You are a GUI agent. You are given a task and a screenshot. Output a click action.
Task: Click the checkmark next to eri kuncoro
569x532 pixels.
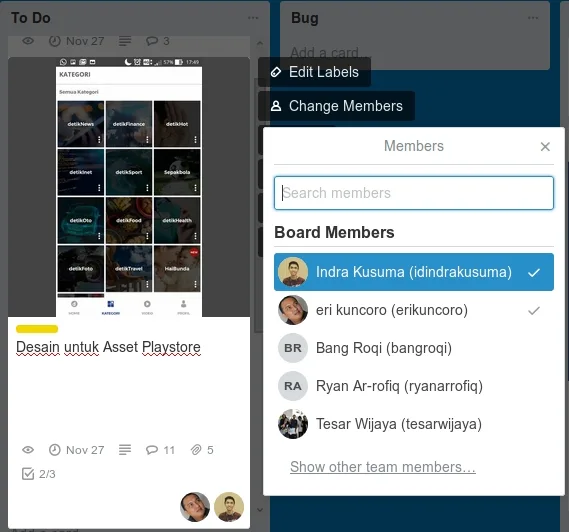pyautogui.click(x=534, y=310)
